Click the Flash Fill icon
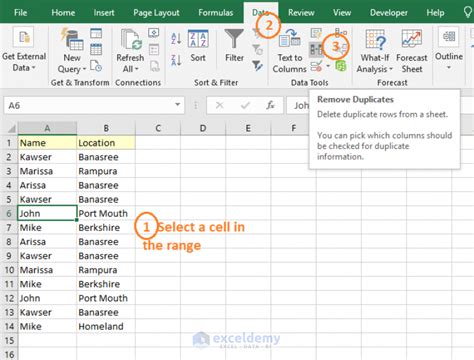This screenshot has width=474, height=360. tap(316, 33)
